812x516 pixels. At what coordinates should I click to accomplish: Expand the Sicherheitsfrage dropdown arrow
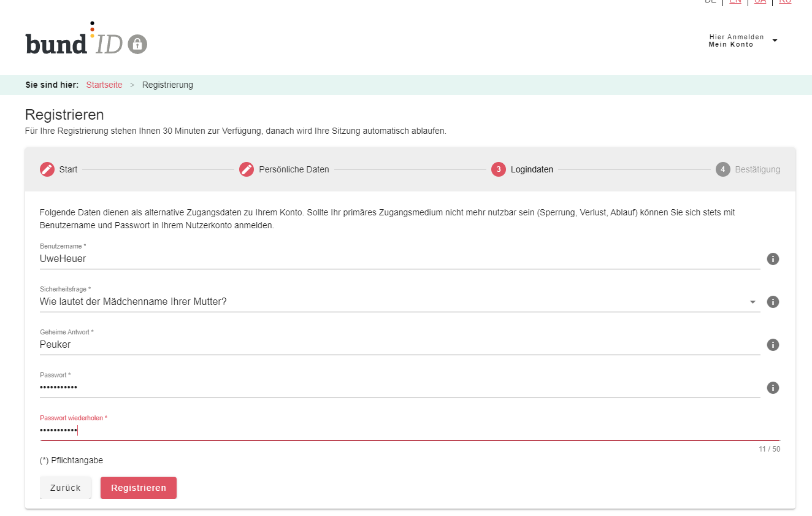pos(753,302)
